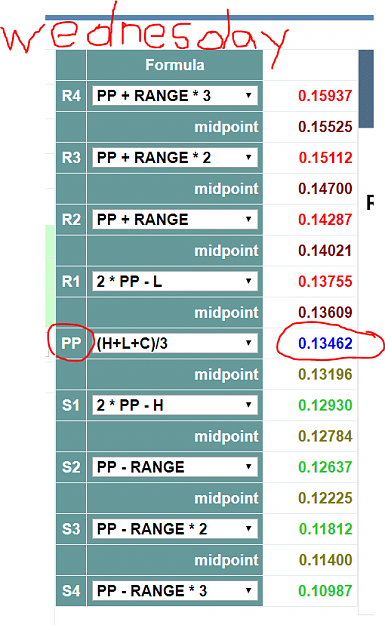This screenshot has width=385, height=625.
Task: Click the midpoint label below R3
Action: tap(226, 189)
